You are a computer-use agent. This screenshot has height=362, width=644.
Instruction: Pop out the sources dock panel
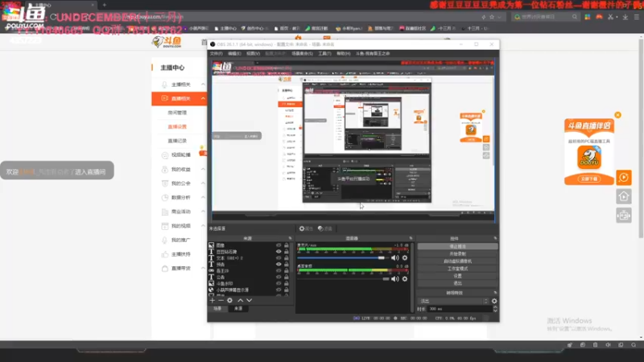coord(290,238)
